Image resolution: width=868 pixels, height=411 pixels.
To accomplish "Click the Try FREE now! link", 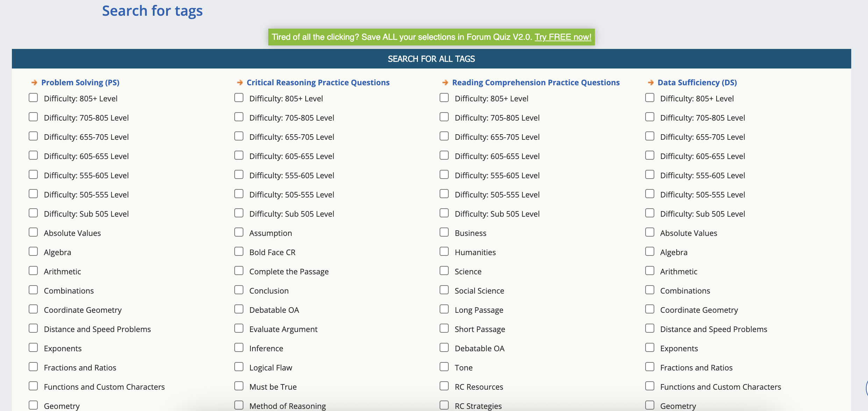I will tap(563, 37).
